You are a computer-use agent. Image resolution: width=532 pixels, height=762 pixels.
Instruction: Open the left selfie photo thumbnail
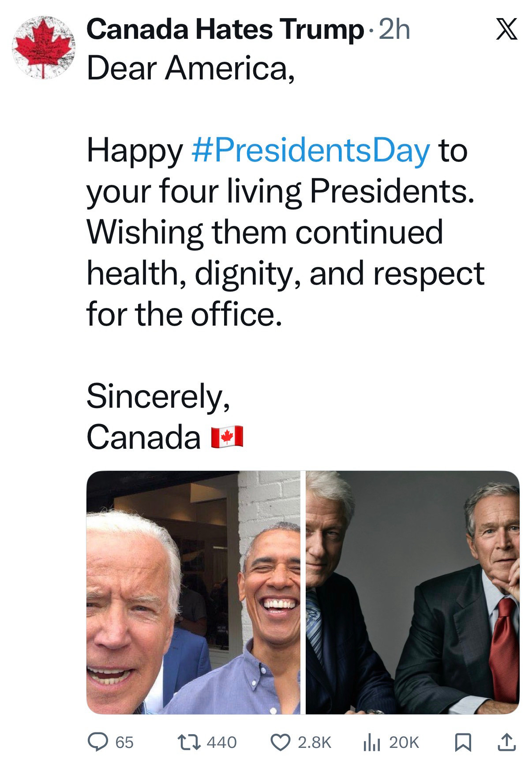(193, 593)
